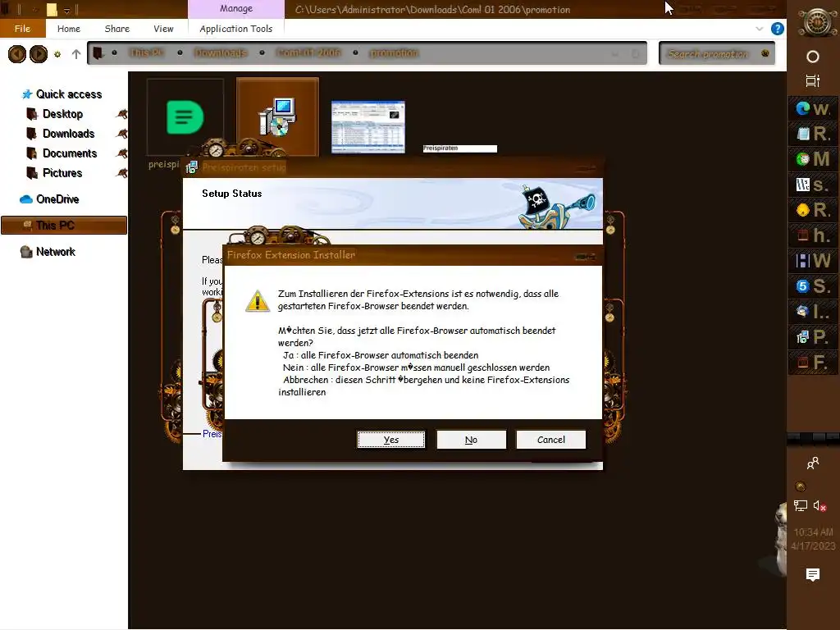Viewport: 840px width, 630px height.
Task: Switch to the green clock taskbar app
Action: coord(813,159)
